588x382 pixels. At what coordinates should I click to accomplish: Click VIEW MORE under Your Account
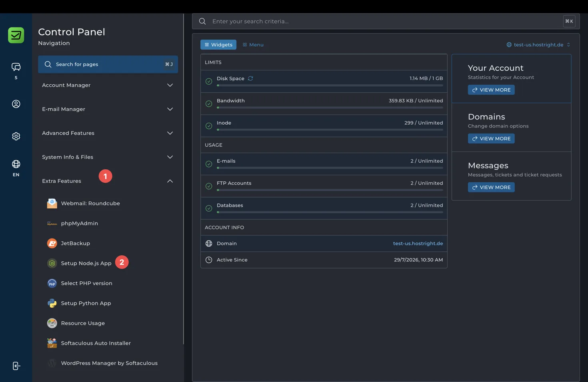click(491, 90)
